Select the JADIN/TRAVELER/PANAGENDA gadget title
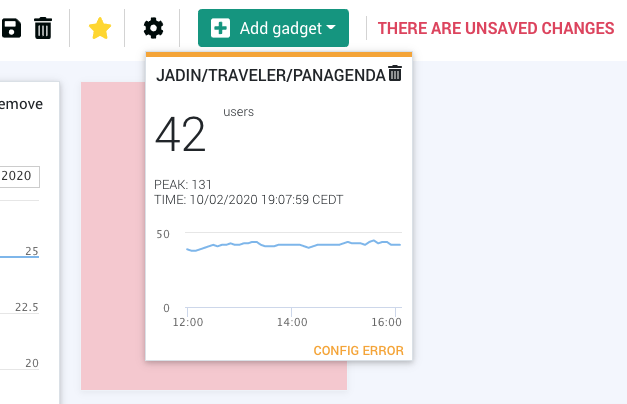Screen dimensions: 627x404 (270, 74)
